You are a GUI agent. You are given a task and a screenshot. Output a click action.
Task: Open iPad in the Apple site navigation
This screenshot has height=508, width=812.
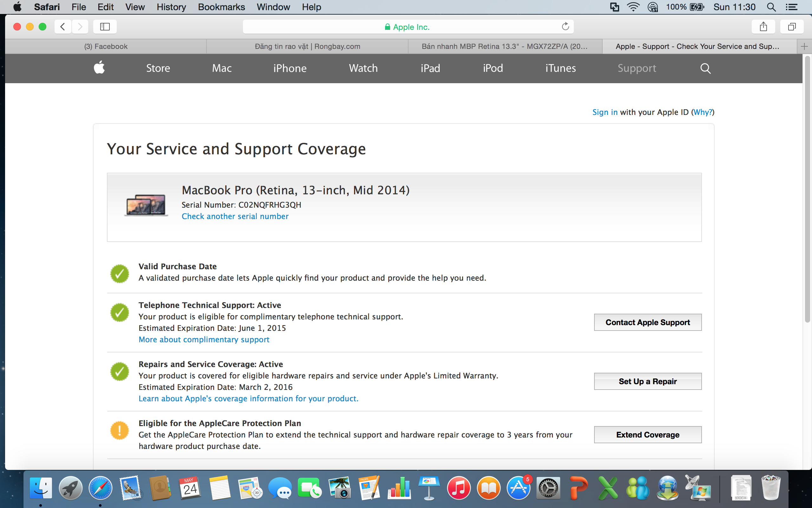click(x=430, y=68)
